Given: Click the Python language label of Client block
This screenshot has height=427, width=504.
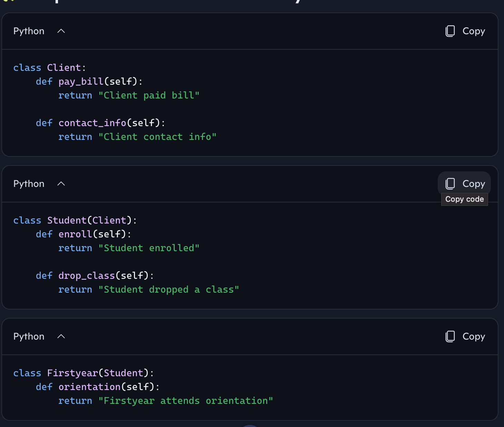Looking at the screenshot, I should tap(29, 31).
